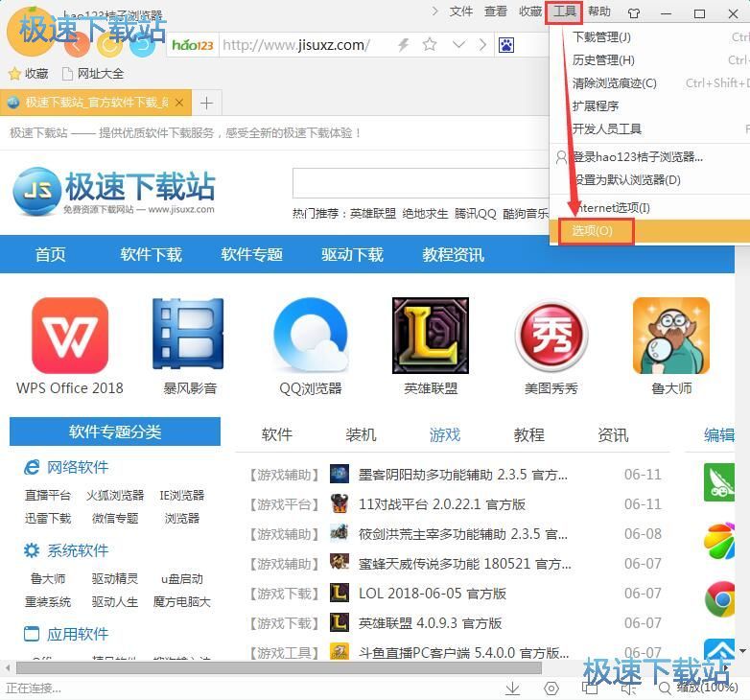Open 英雄联盟 4.0.9.3 官方版 link
750x700 pixels.
coord(430,623)
